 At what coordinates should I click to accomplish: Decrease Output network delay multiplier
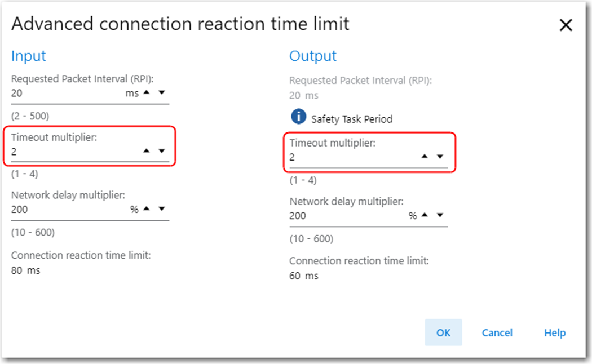pos(440,215)
